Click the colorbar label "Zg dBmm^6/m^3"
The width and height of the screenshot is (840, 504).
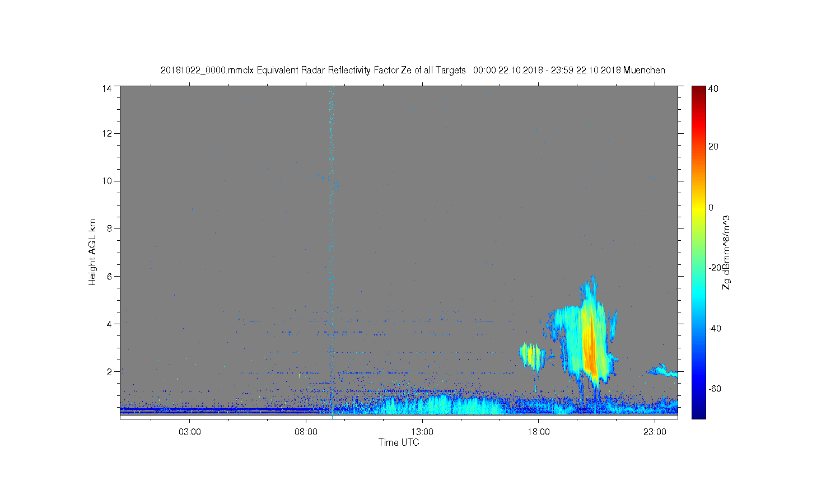(726, 252)
